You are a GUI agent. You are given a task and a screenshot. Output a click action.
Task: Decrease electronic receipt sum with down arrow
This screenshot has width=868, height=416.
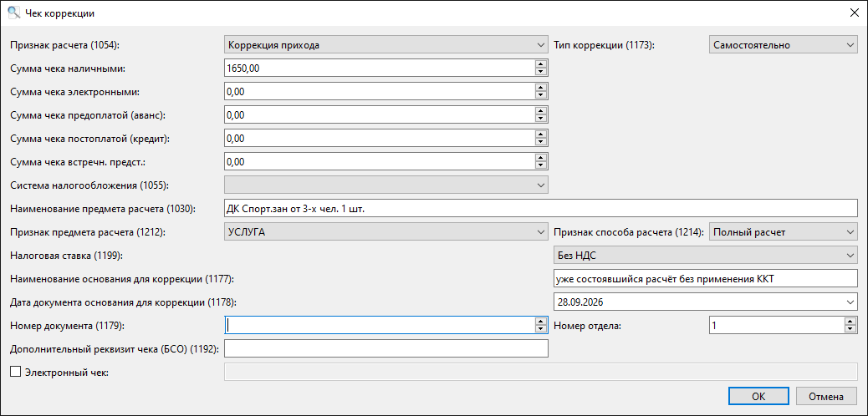tap(540, 95)
